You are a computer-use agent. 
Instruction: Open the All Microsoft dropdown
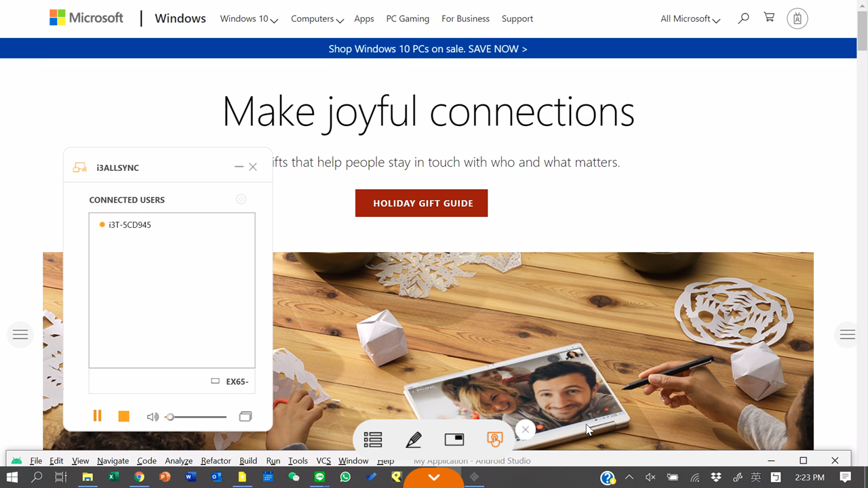click(x=690, y=19)
